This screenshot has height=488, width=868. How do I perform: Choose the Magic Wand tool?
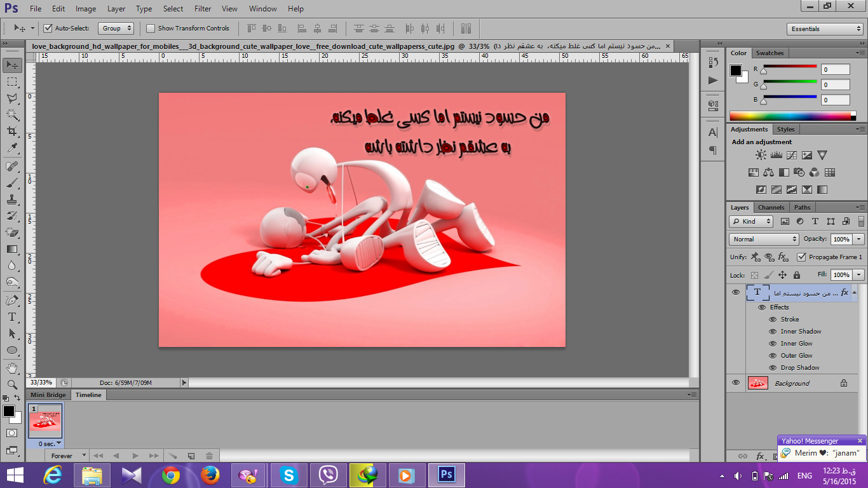tap(12, 115)
